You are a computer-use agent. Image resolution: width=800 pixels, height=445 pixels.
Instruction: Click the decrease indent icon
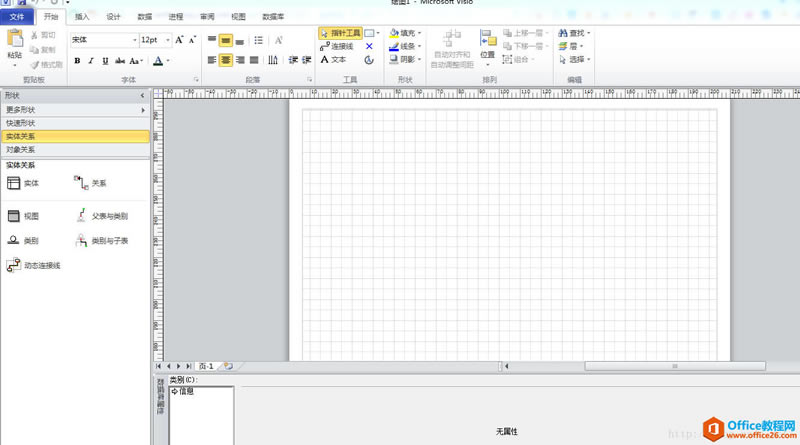(x=293, y=60)
